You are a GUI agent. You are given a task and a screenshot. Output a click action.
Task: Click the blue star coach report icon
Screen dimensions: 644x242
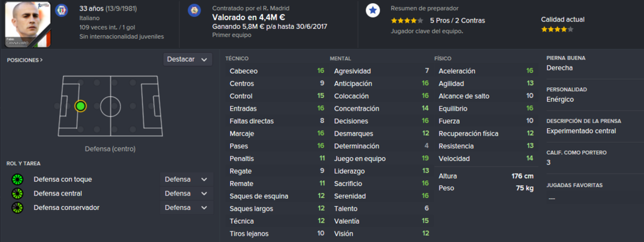pyautogui.click(x=372, y=11)
